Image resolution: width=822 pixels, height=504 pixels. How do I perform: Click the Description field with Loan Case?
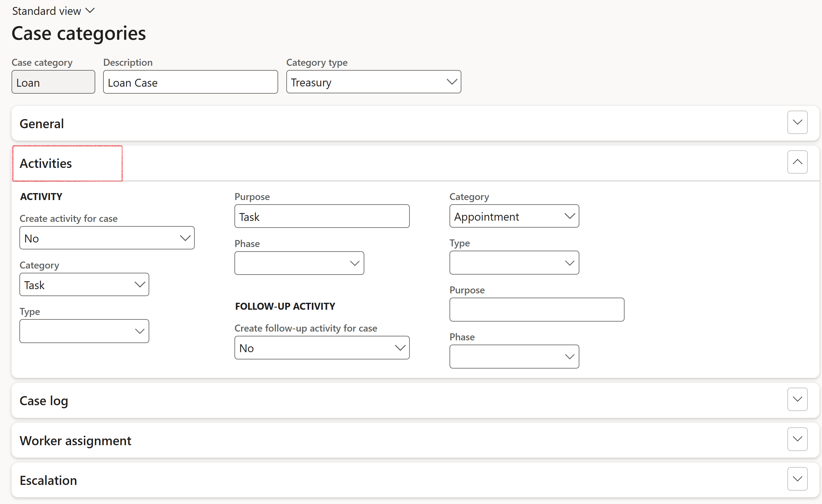tap(190, 82)
